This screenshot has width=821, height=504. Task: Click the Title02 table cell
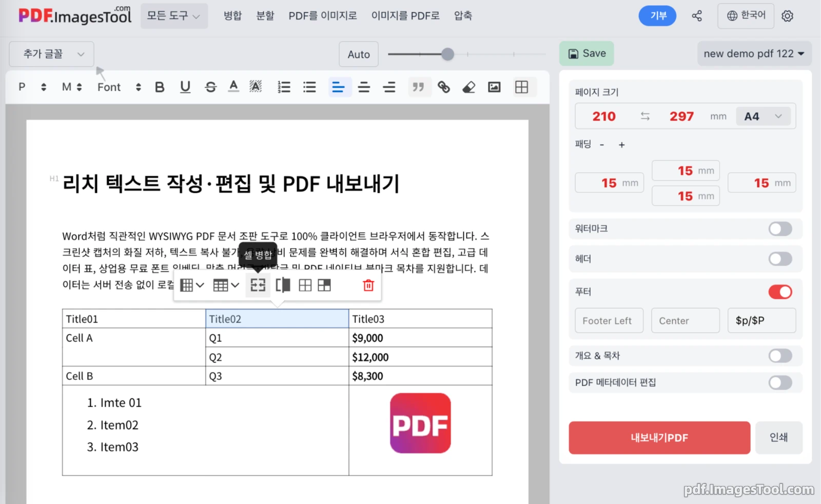click(x=277, y=319)
